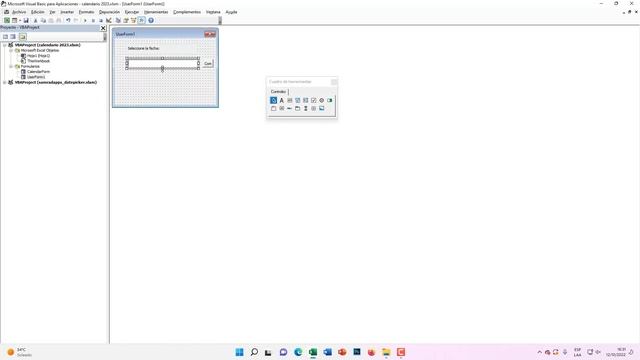Collapse the VBAProject (calendario 2023.xlsm) node
The width and height of the screenshot is (640, 360).
tap(4, 45)
